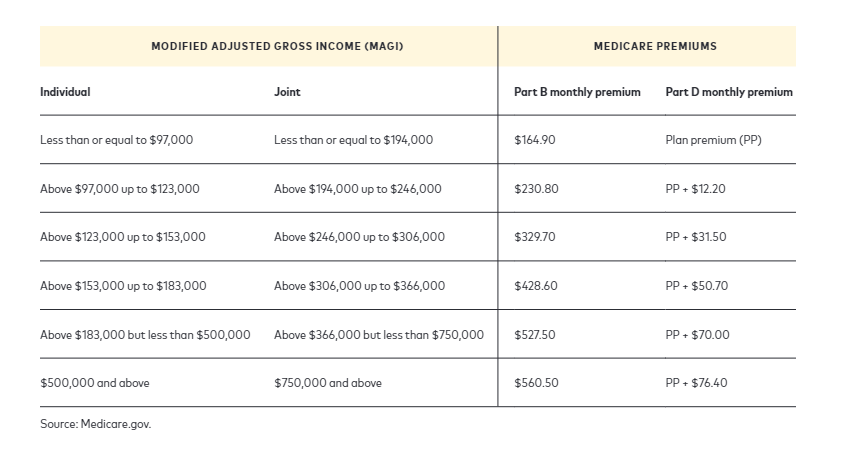Click the Medicare Premiums header
The image size is (857, 471).
click(655, 46)
